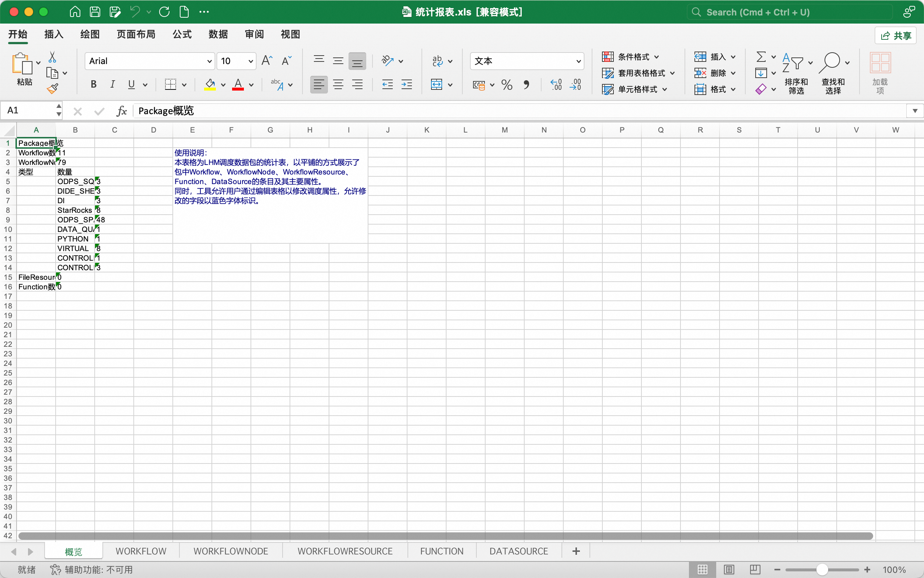
Task: Click the zoom in plus button
Action: tap(867, 570)
